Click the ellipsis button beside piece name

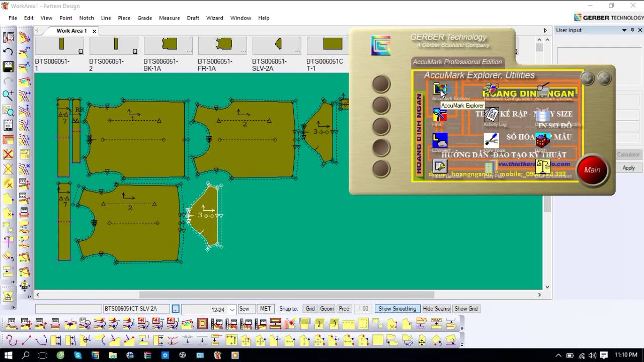176,309
